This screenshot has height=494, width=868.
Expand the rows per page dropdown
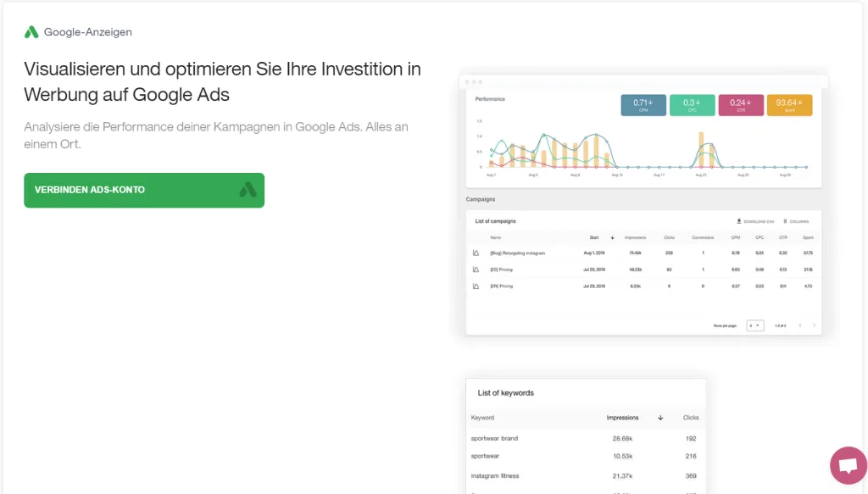[754, 325]
